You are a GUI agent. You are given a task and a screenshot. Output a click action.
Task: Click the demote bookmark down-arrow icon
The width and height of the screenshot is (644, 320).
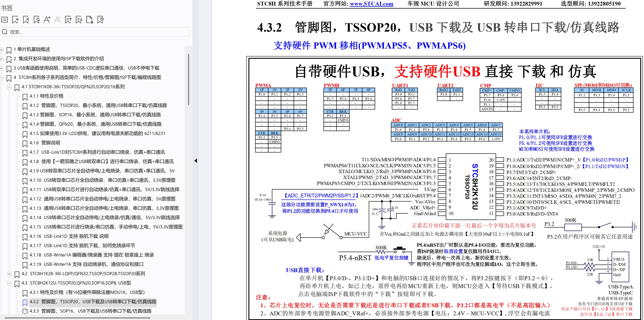[x=79, y=20]
